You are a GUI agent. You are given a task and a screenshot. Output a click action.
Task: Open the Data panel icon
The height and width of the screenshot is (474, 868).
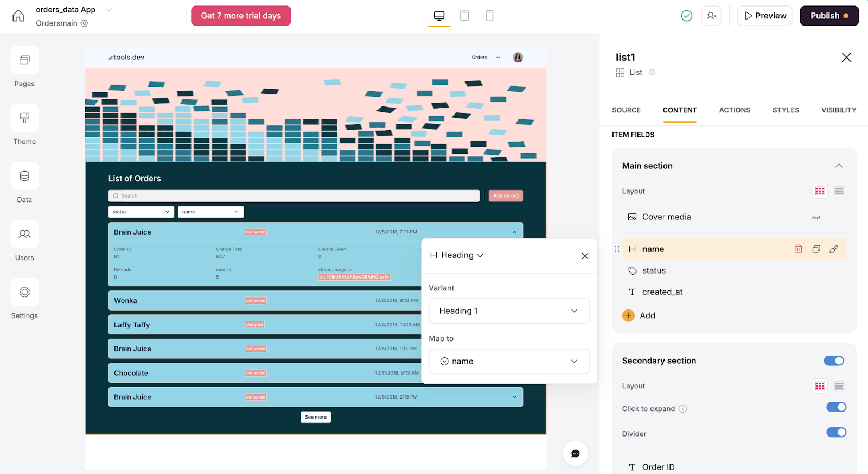(x=24, y=176)
